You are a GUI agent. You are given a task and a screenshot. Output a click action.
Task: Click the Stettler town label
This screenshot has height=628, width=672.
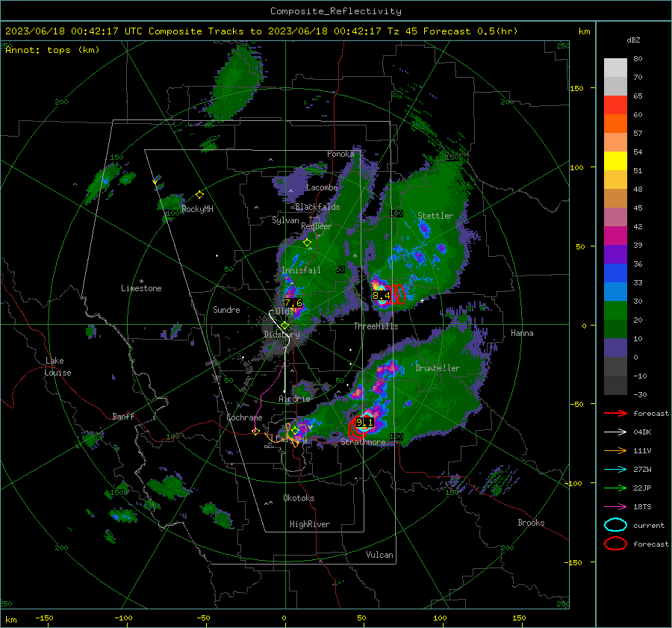[435, 216]
